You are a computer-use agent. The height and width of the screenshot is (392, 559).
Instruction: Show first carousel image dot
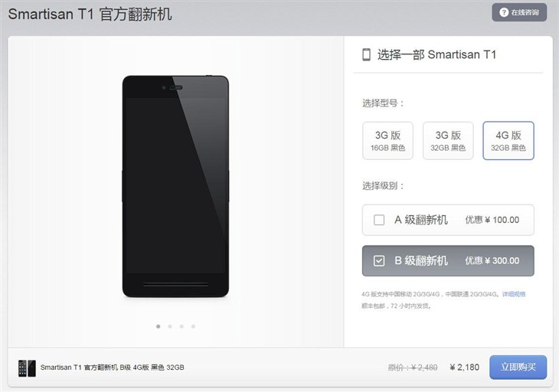click(x=159, y=326)
